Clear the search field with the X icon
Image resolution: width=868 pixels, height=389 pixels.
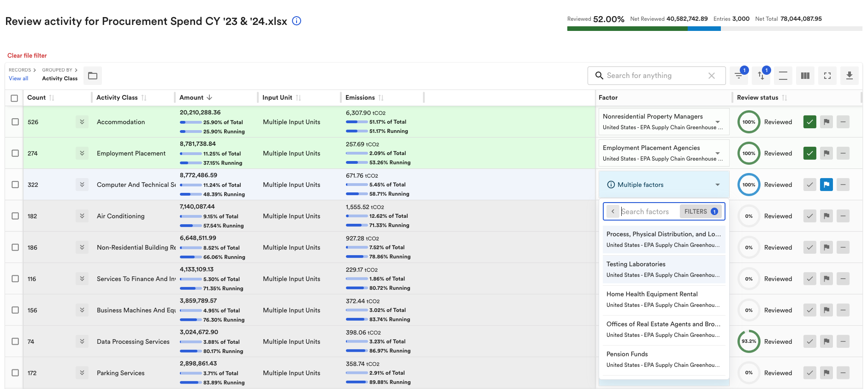point(712,76)
